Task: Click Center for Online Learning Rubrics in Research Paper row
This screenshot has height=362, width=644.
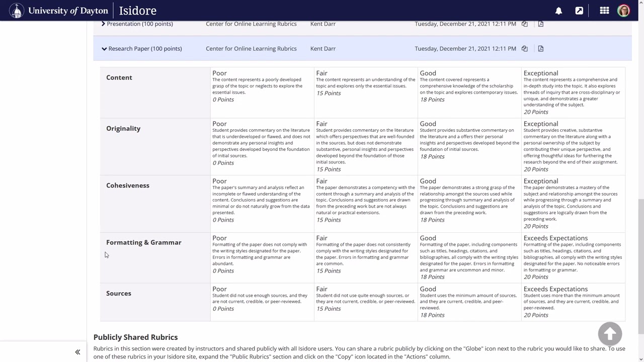Action: click(251, 49)
